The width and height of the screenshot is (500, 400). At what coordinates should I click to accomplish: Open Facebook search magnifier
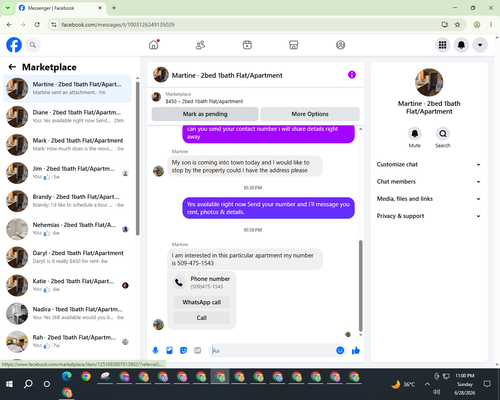coord(33,45)
